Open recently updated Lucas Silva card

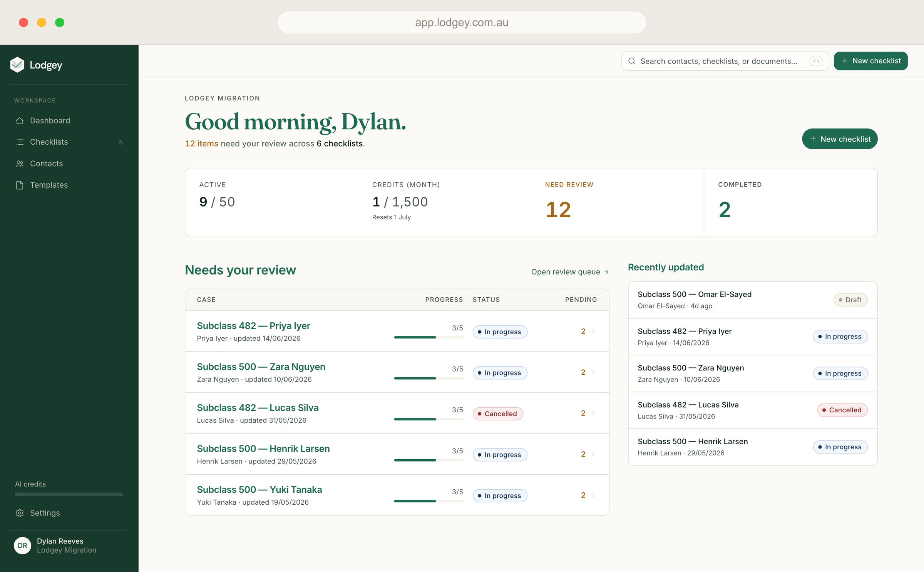coord(753,410)
